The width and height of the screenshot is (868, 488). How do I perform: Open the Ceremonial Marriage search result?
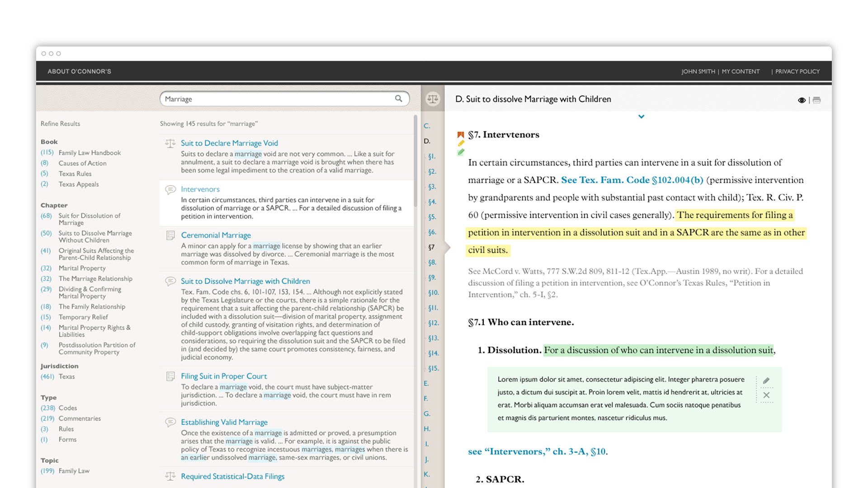216,235
